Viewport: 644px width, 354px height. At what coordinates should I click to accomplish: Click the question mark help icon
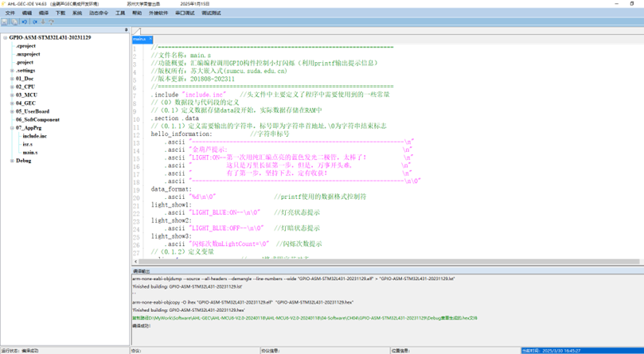[52, 22]
